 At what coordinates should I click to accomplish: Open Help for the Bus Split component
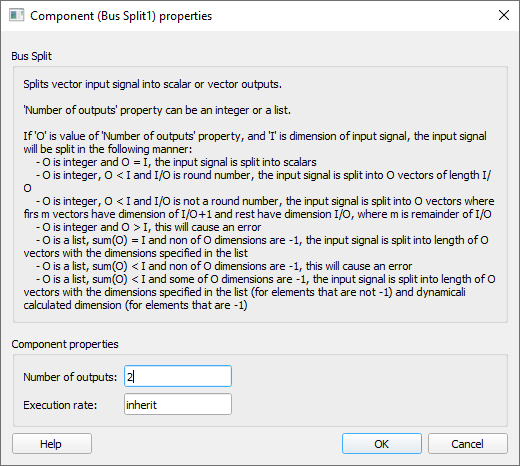52,444
